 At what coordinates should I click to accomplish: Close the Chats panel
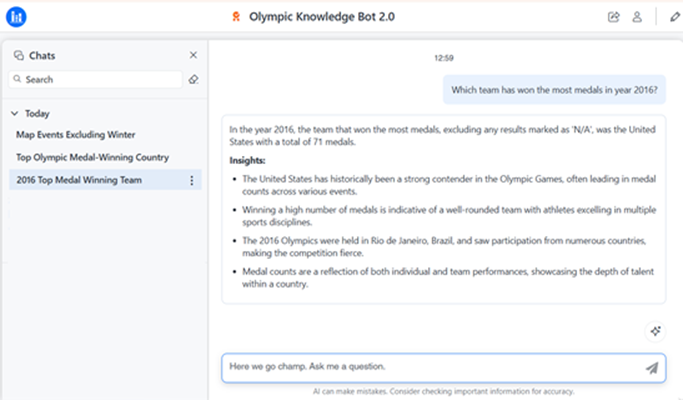pos(193,56)
